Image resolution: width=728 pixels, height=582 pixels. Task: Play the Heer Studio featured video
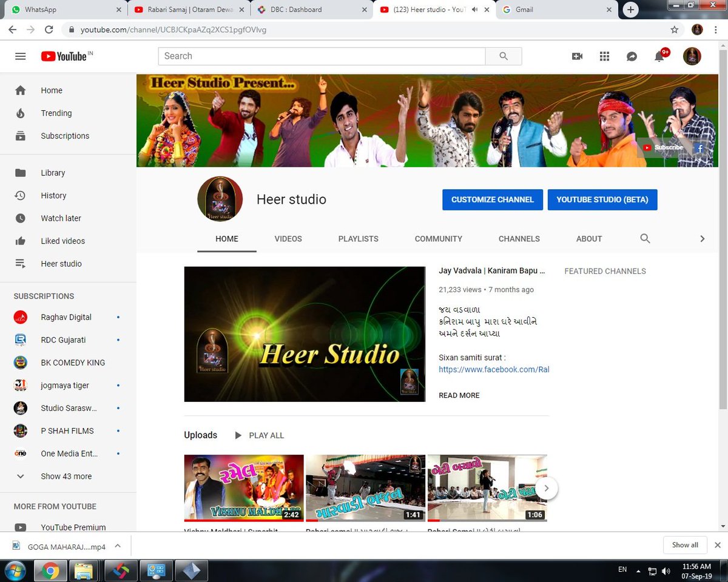(x=305, y=334)
